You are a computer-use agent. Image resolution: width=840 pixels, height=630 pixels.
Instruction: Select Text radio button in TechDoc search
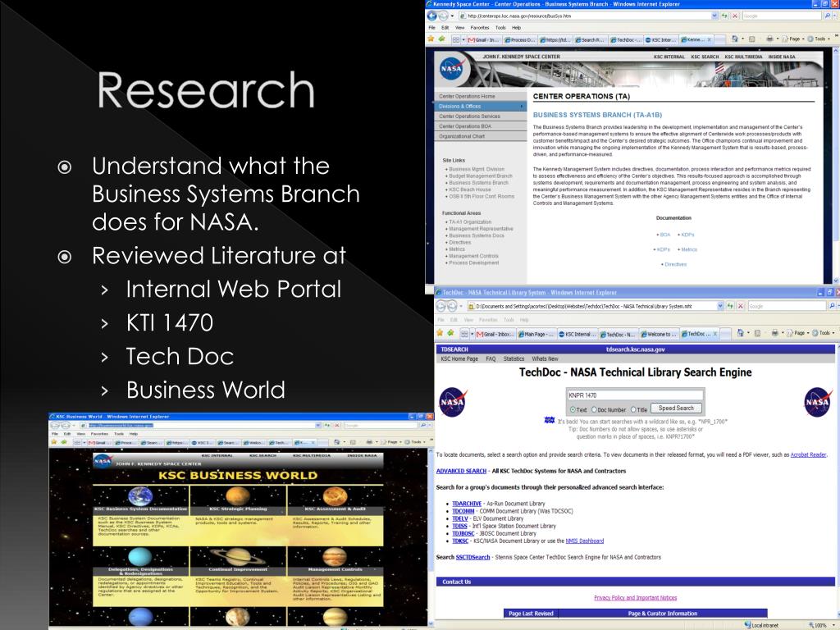tap(573, 409)
